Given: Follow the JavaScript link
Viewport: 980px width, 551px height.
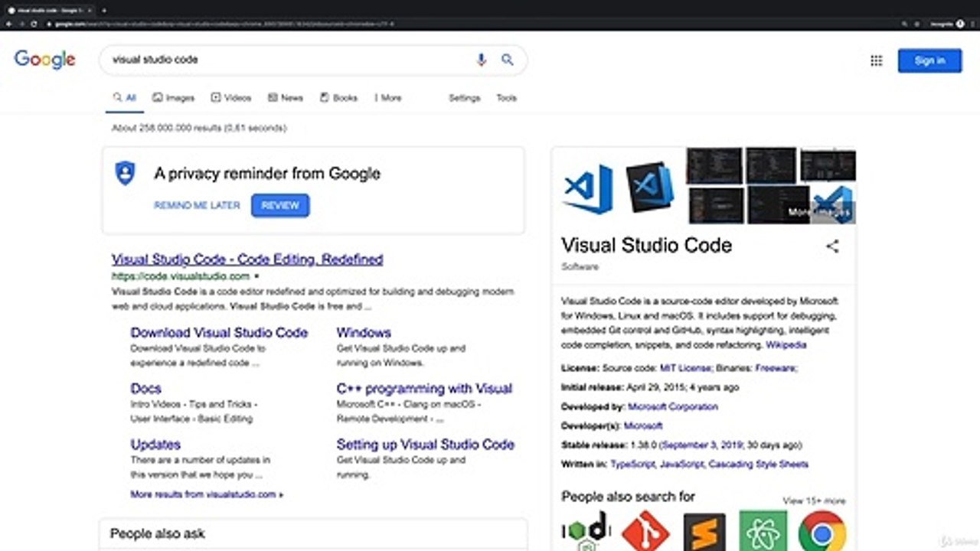Looking at the screenshot, I should pos(681,465).
